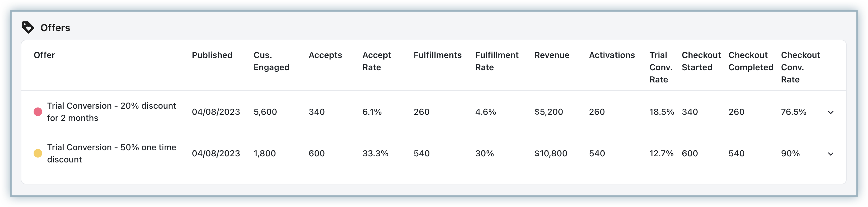Image resolution: width=868 pixels, height=207 pixels.
Task: Click the Activations column header
Action: coord(611,55)
